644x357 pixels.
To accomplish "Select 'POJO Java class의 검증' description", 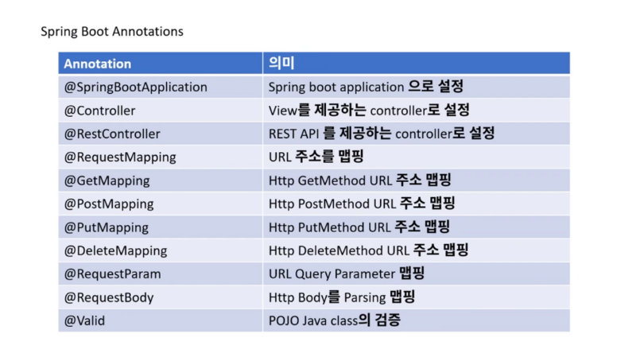I will pos(334,320).
